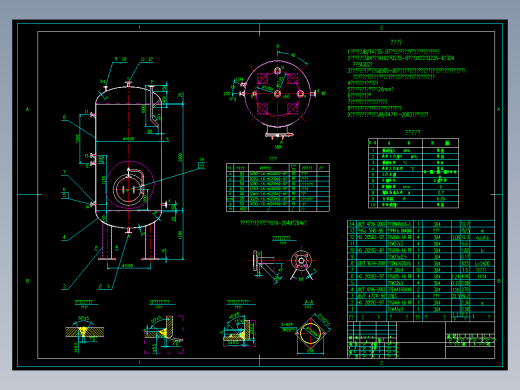
Task: Click the red round flange front-view detail
Action: 301,260
